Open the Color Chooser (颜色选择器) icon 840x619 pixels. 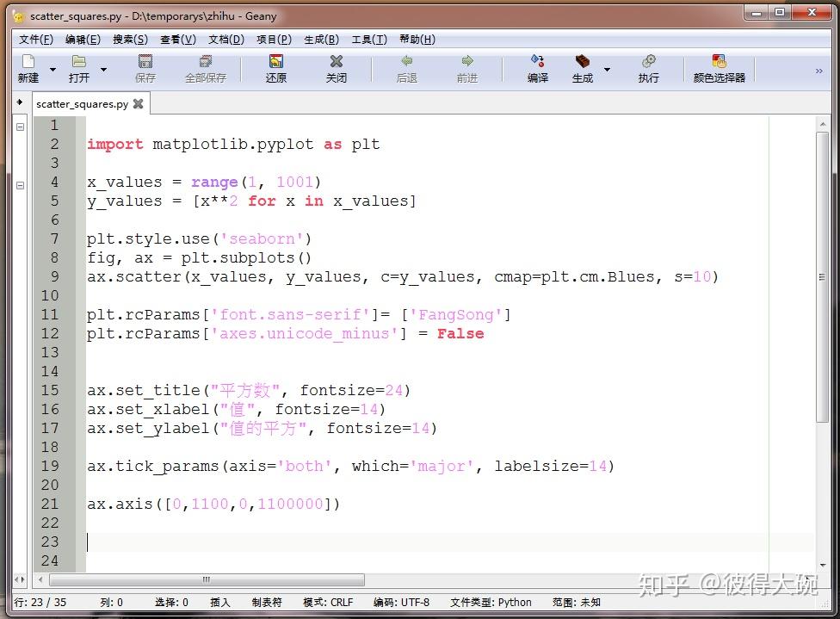(719, 61)
